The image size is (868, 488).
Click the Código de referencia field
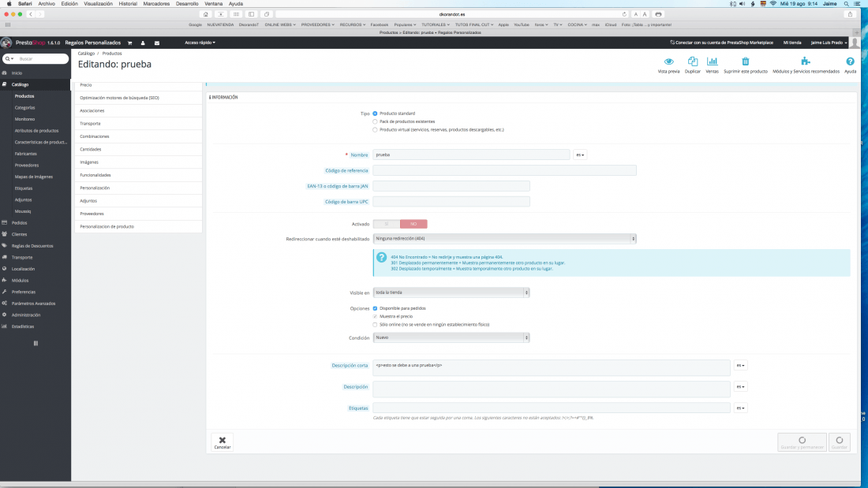click(504, 170)
